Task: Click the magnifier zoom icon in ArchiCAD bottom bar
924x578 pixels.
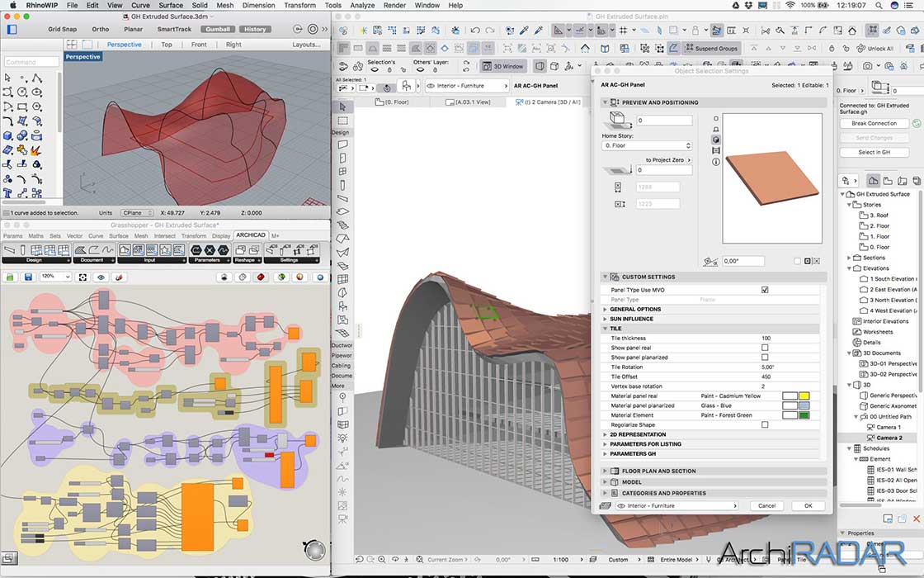Action: (379, 560)
